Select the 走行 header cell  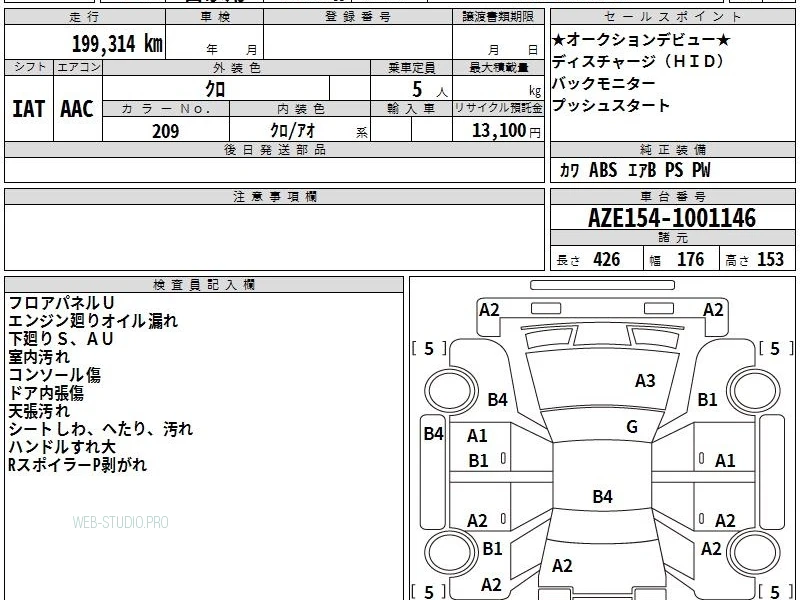point(85,17)
